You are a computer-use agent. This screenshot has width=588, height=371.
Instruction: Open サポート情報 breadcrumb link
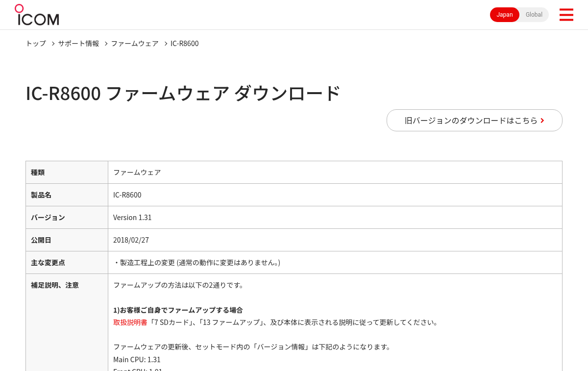point(78,44)
